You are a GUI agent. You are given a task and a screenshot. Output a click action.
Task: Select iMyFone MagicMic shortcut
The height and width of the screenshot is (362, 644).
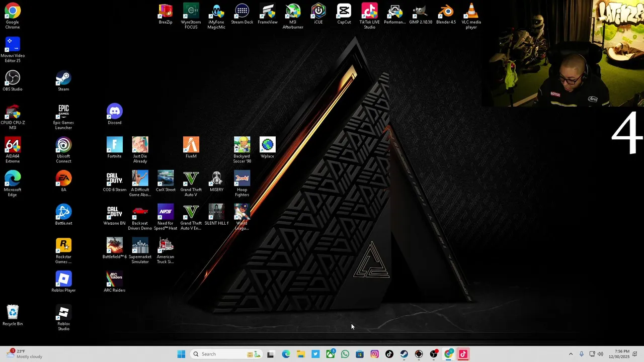click(x=216, y=16)
